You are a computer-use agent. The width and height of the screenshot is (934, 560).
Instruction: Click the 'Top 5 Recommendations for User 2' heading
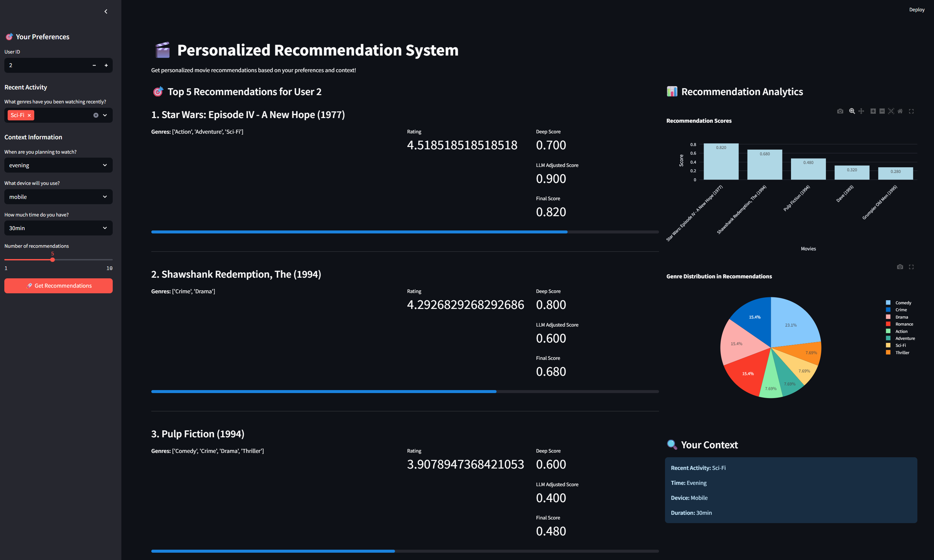point(244,92)
